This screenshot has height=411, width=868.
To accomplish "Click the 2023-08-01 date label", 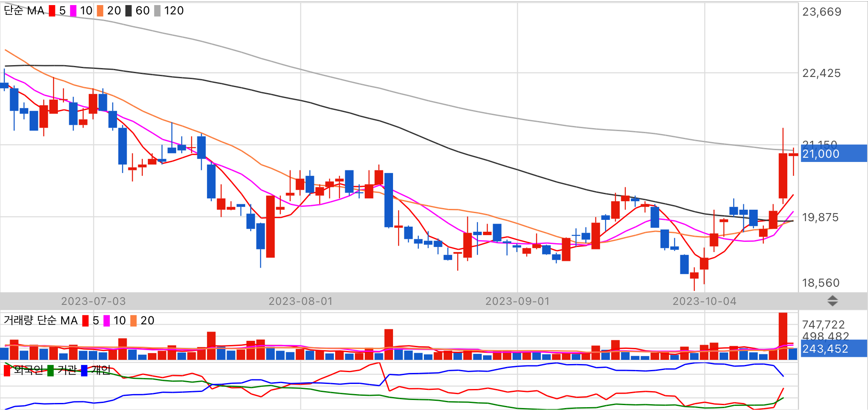I will pyautogui.click(x=300, y=301).
